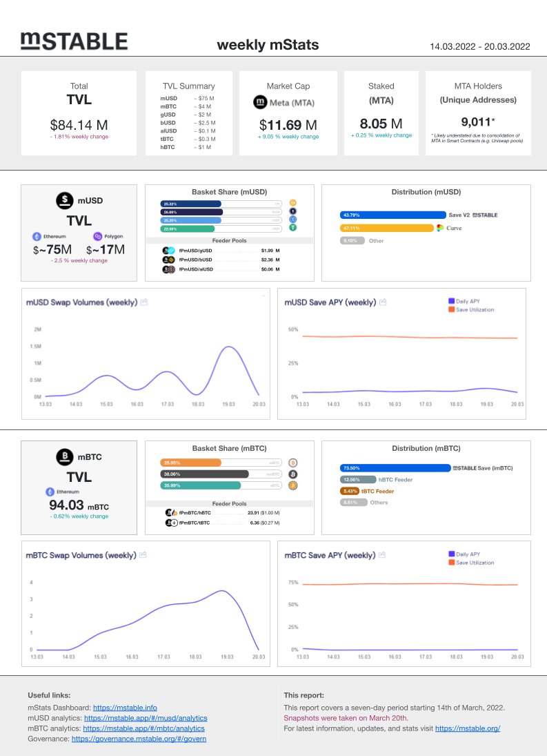Click 'Snapshots were taken on March 20th.' text
Viewport: 547px width, 756px height.
tap(346, 719)
